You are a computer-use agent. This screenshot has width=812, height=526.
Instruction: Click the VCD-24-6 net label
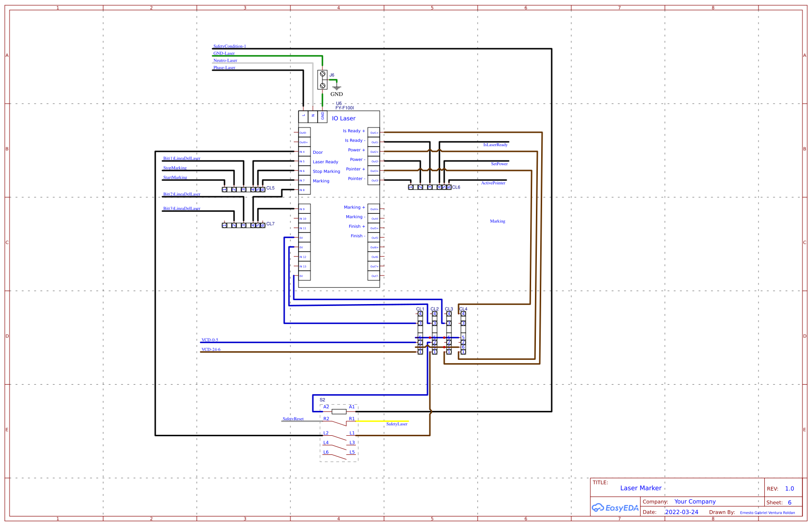pyautogui.click(x=212, y=349)
